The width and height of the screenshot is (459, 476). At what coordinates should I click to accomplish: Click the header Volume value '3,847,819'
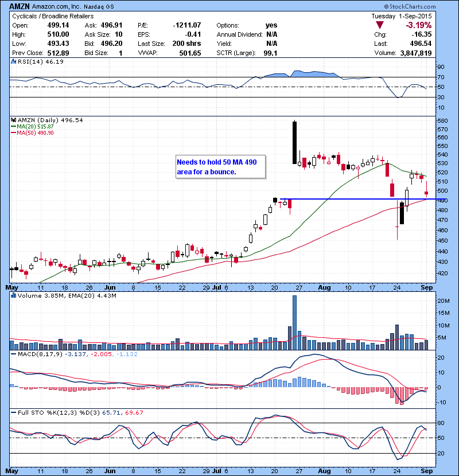coord(416,53)
